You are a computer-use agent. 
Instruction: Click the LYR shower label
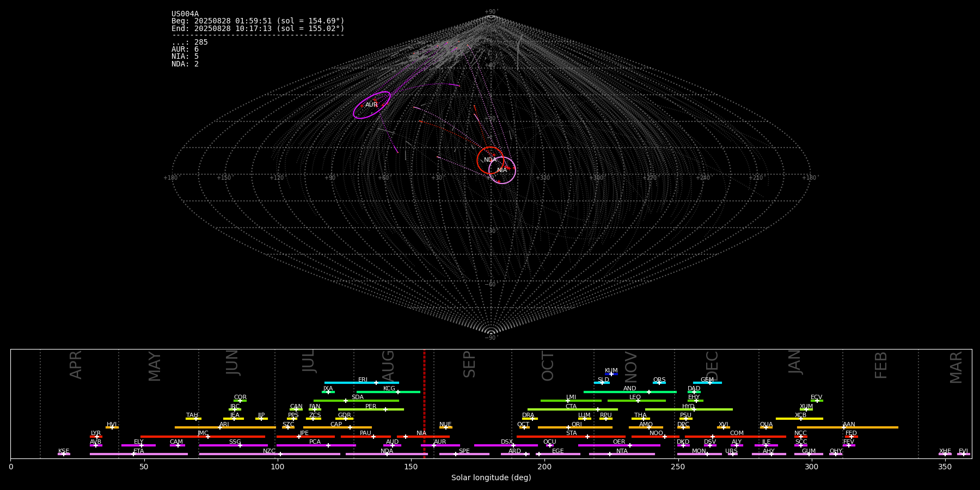[x=96, y=433]
